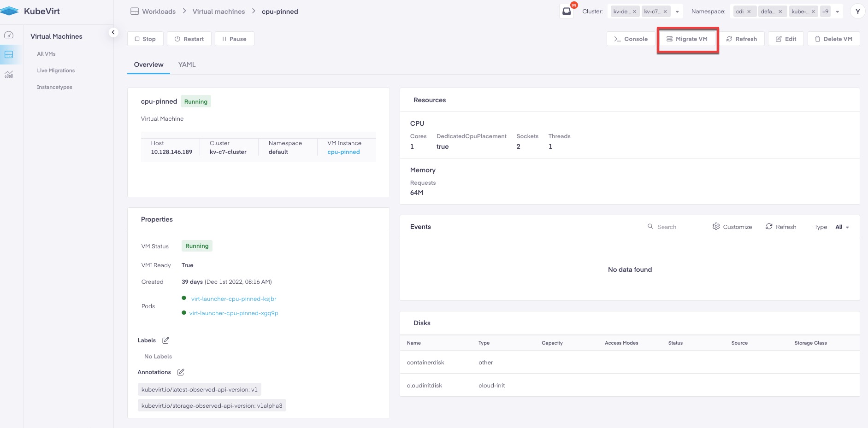Click the KubeVirt logo icon
Image resolution: width=868 pixels, height=428 pixels.
pyautogui.click(x=9, y=11)
